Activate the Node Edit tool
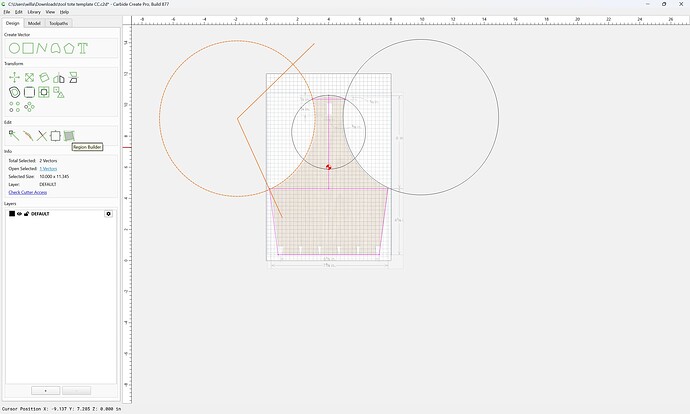This screenshot has height=414, width=690. point(14,136)
